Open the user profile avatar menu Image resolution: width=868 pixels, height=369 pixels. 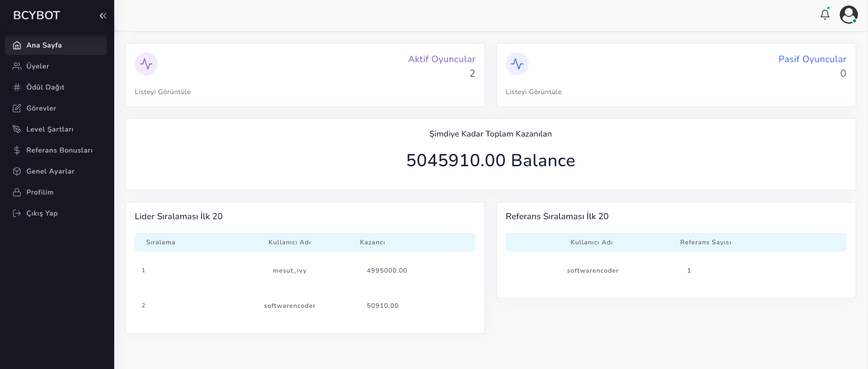[848, 15]
